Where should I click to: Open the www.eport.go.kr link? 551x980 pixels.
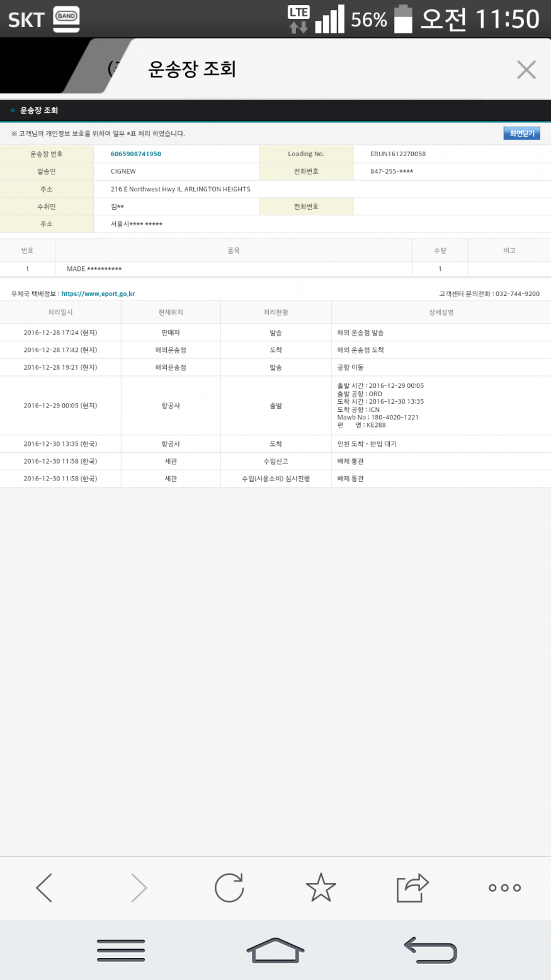(98, 293)
